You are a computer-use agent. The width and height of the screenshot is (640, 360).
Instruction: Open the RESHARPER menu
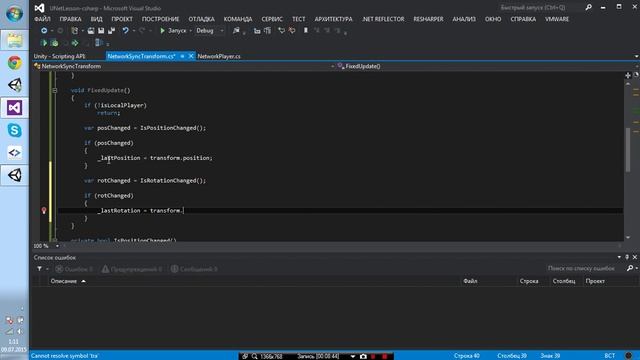428,19
